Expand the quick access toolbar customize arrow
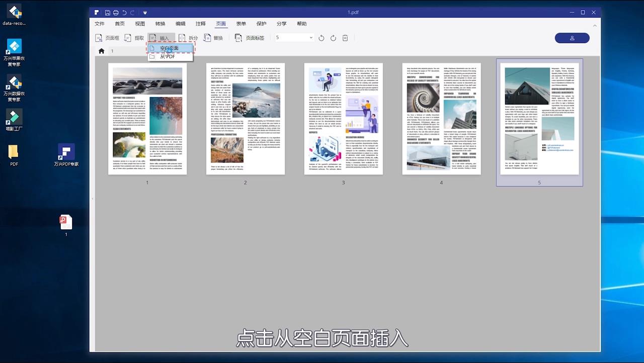This screenshot has height=363, width=644. click(145, 12)
